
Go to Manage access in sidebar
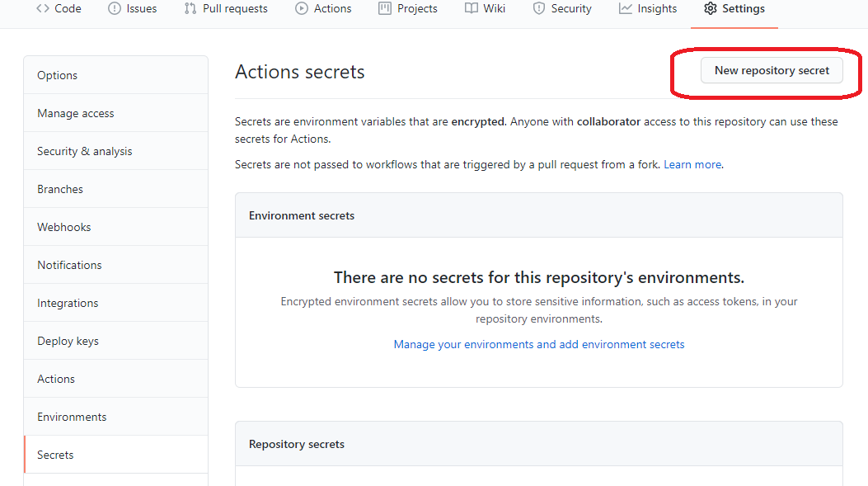click(x=76, y=113)
